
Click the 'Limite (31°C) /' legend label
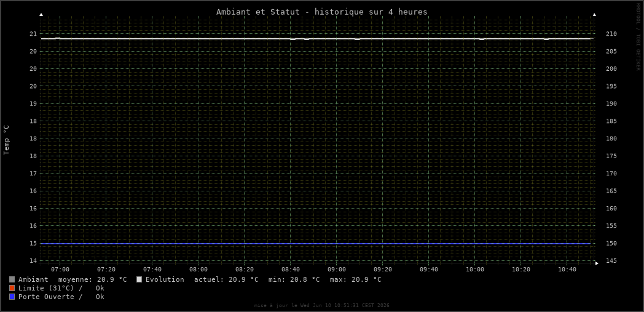(50, 288)
